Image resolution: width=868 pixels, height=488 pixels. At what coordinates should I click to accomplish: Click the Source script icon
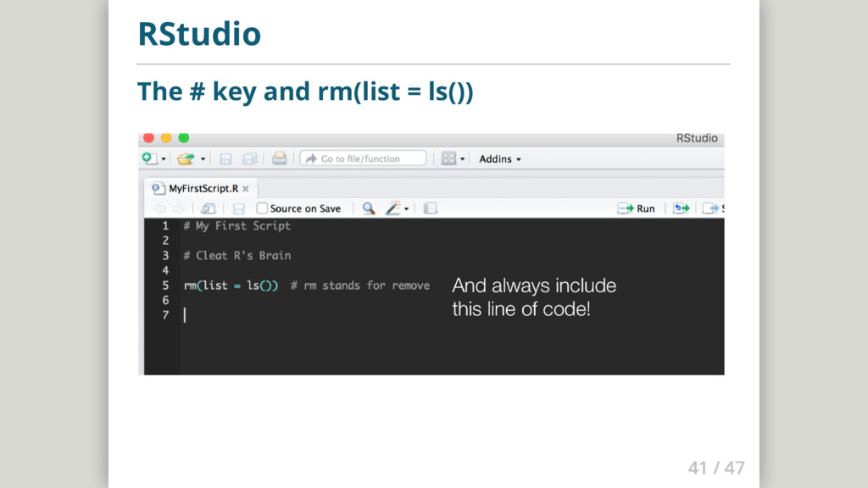[713, 208]
